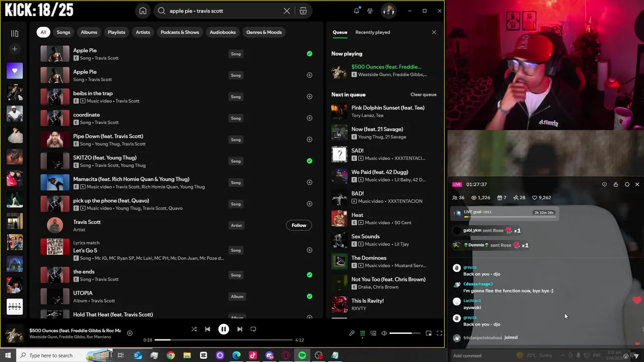Switch to Recently played tab
Image resolution: width=644 pixels, height=362 pixels.
pos(373,32)
